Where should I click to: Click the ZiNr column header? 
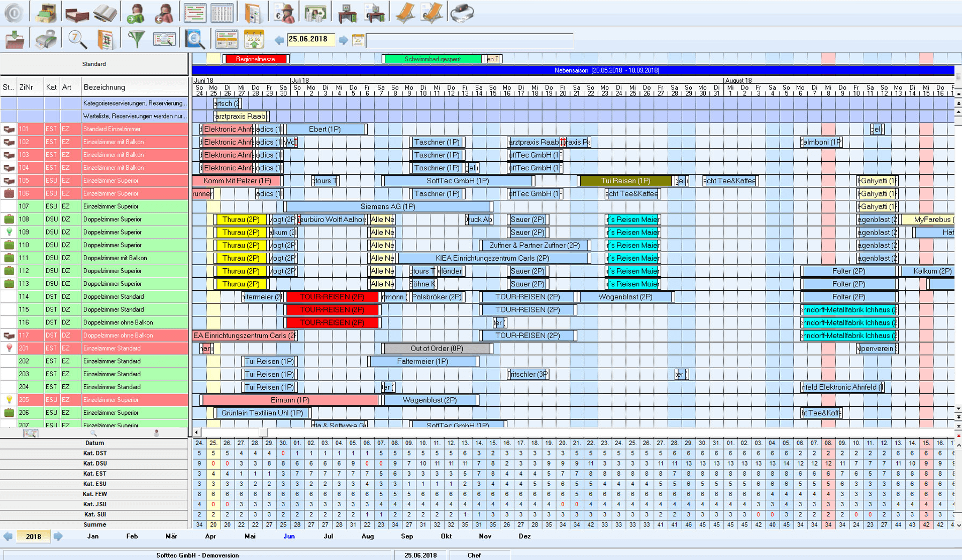26,87
